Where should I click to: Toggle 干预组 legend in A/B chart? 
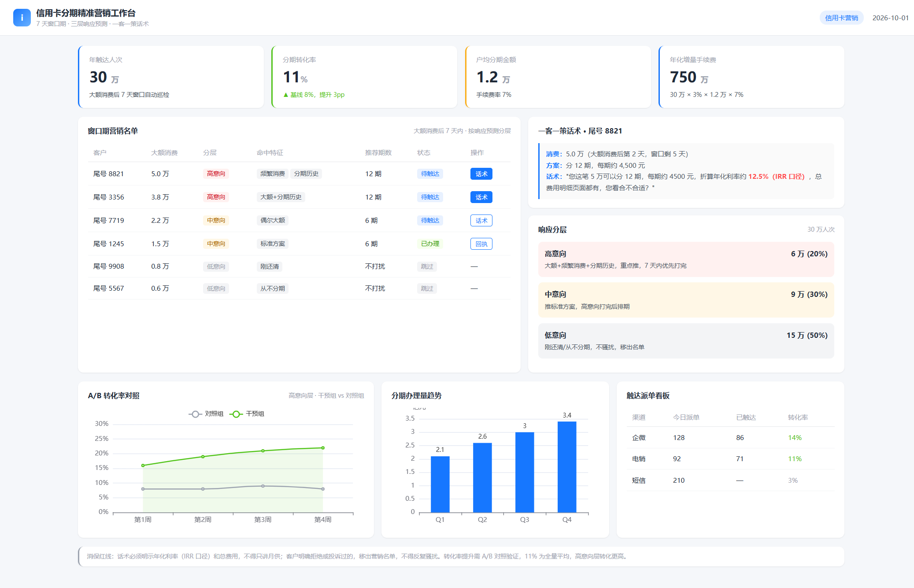coord(247,414)
